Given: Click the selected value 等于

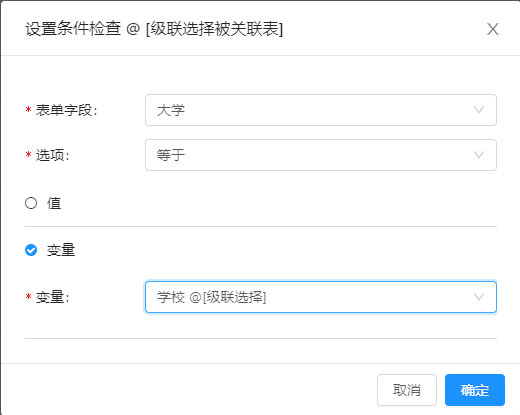Looking at the screenshot, I should (171, 155).
